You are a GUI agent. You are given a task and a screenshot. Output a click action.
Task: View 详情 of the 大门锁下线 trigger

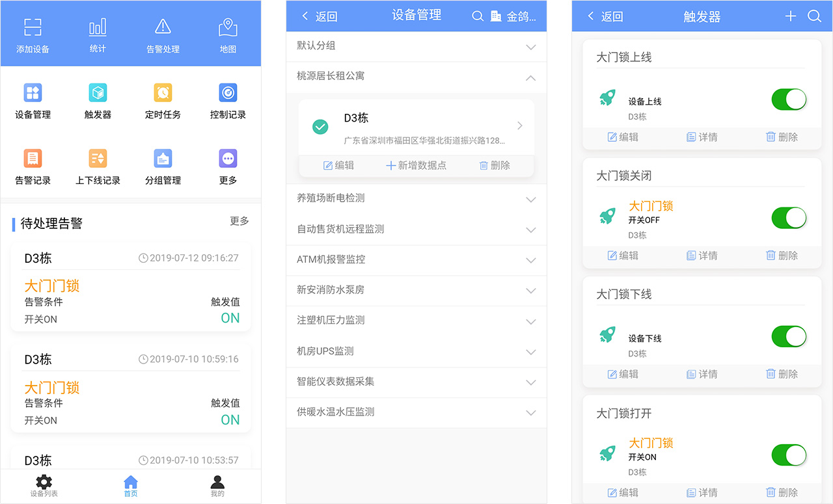pos(702,374)
